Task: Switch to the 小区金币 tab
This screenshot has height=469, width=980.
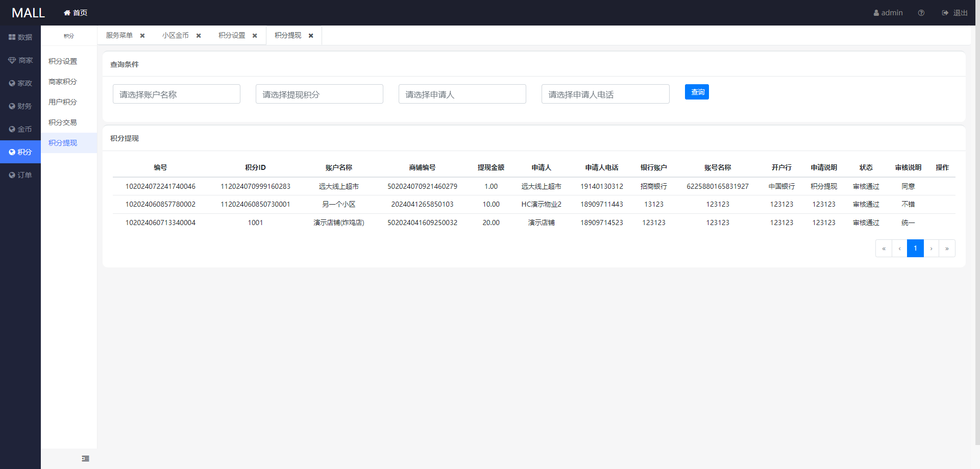Action: pos(176,35)
